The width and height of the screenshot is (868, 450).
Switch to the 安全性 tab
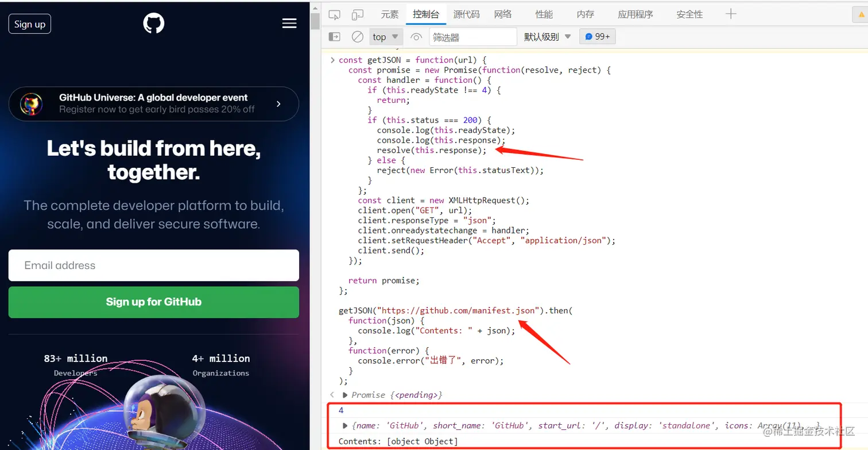689,14
